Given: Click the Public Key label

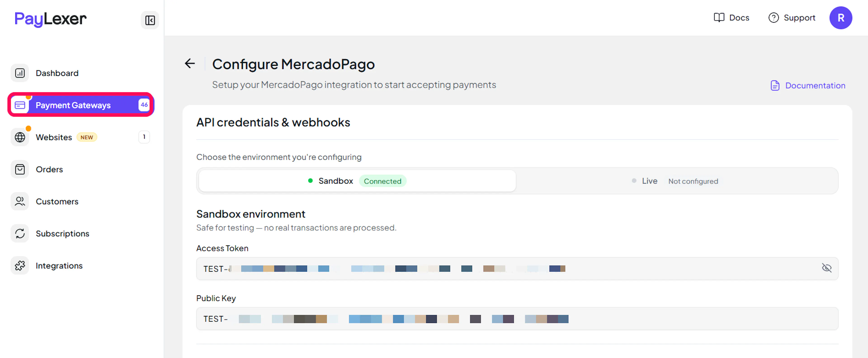Looking at the screenshot, I should [x=216, y=298].
